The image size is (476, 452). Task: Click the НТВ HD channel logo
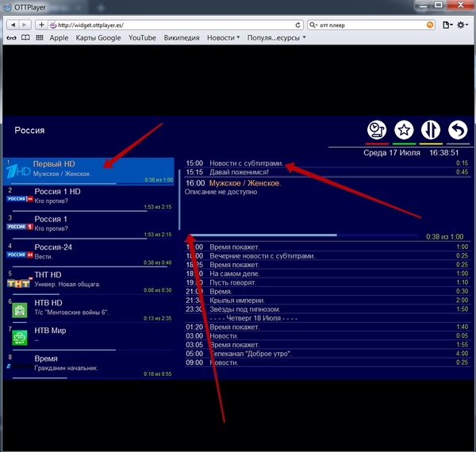click(20, 310)
